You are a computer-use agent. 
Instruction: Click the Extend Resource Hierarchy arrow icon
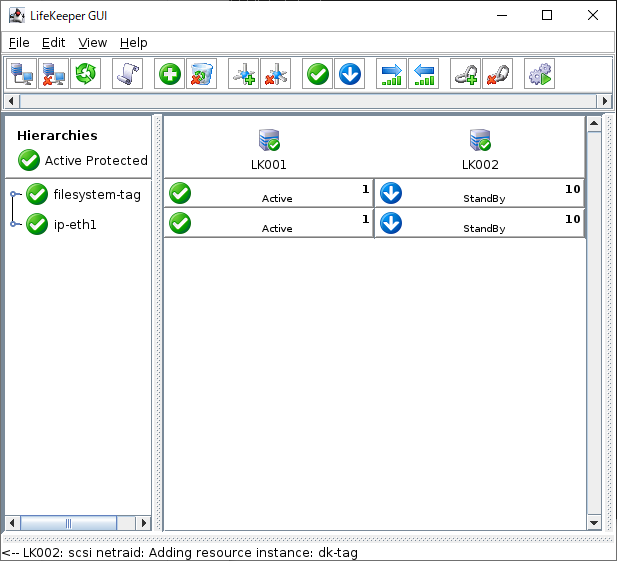[392, 74]
